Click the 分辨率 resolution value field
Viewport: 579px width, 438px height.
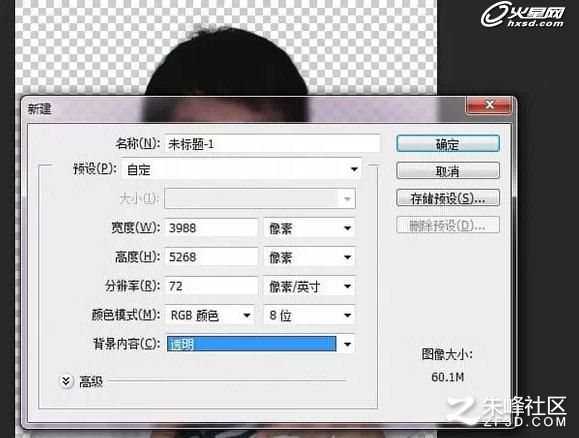pyautogui.click(x=211, y=286)
